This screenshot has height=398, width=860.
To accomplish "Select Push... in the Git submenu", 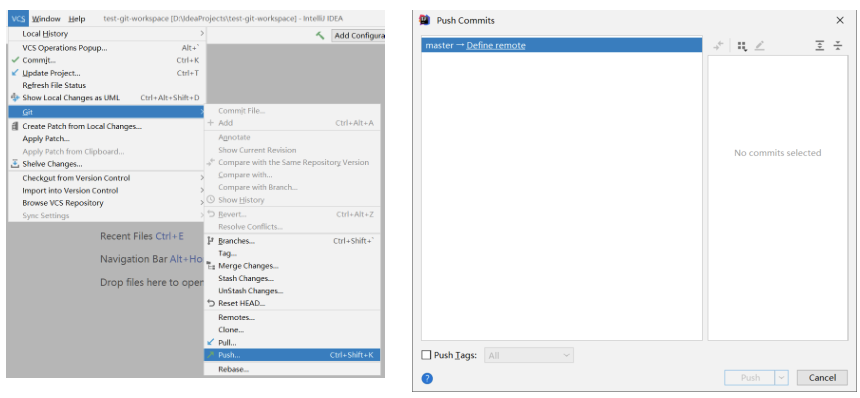I will [292, 355].
